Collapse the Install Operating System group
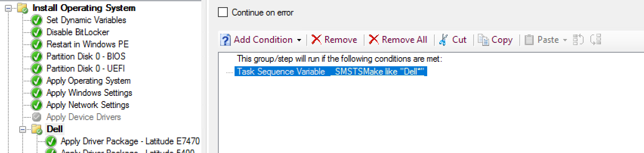This screenshot has width=644, height=153. click(x=8, y=8)
